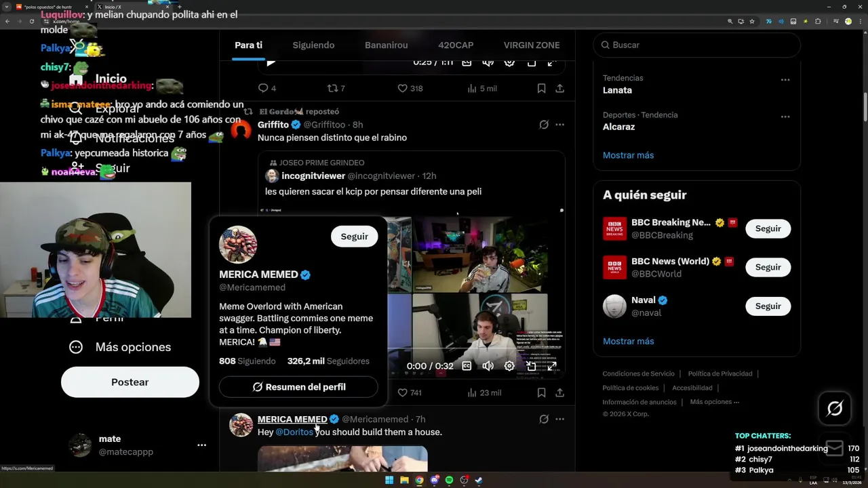Open Chrome's three-dot menu

pyautogui.click(x=859, y=21)
